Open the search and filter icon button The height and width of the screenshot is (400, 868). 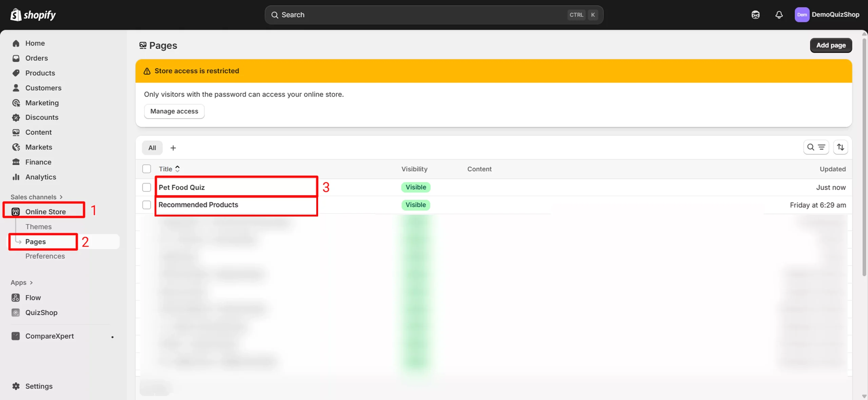point(816,147)
